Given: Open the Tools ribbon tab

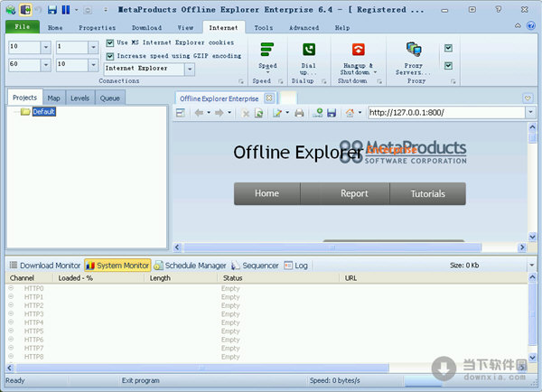Looking at the screenshot, I should coord(264,28).
